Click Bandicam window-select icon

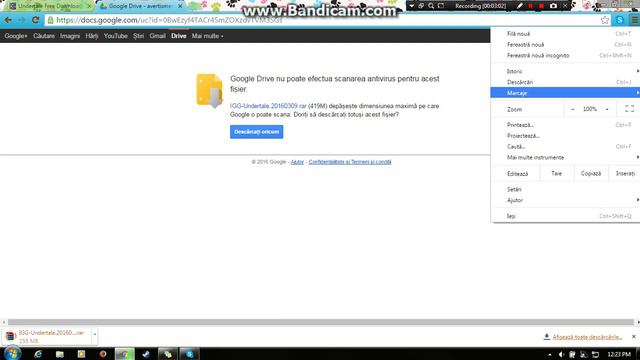tap(421, 6)
